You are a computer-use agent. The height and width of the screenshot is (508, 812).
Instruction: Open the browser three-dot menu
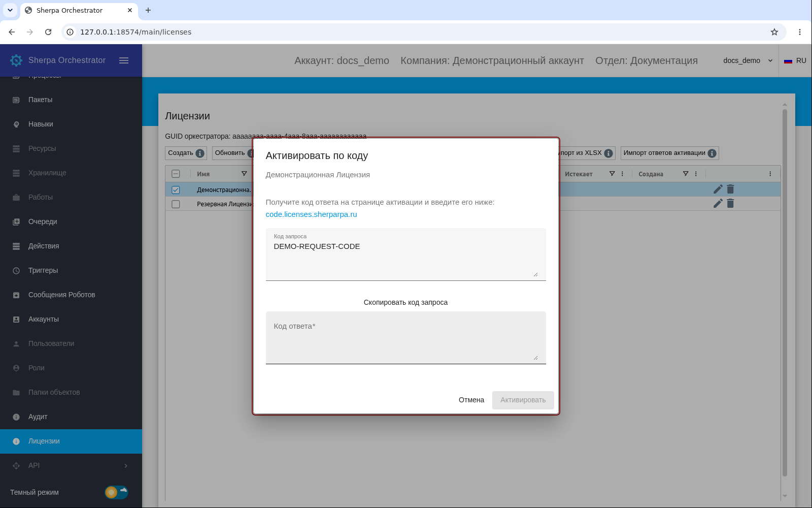pyautogui.click(x=800, y=32)
